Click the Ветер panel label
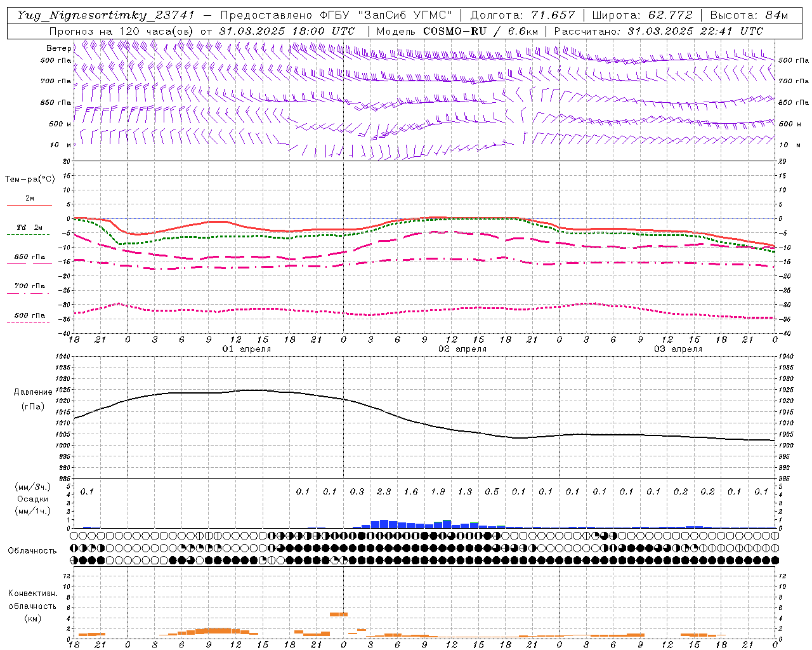 coord(59,48)
